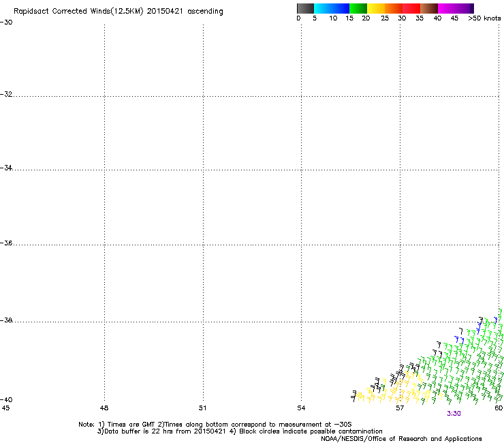Click the cyan-blue 5-15 knots color band
Screen dimensions: 504x443
[332, 8]
